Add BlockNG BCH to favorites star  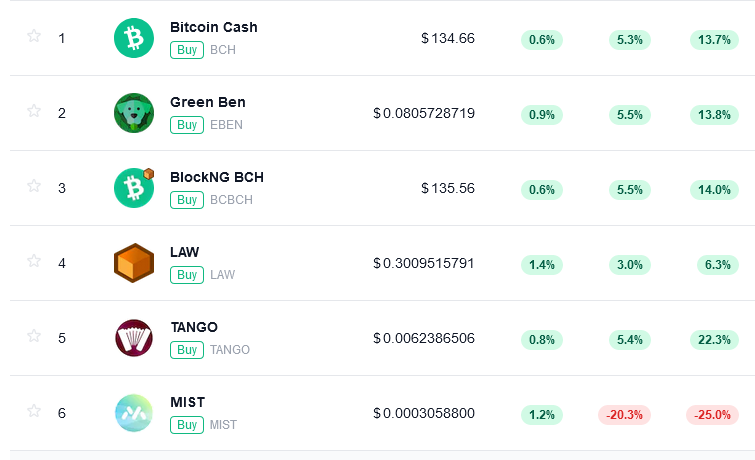[34, 185]
